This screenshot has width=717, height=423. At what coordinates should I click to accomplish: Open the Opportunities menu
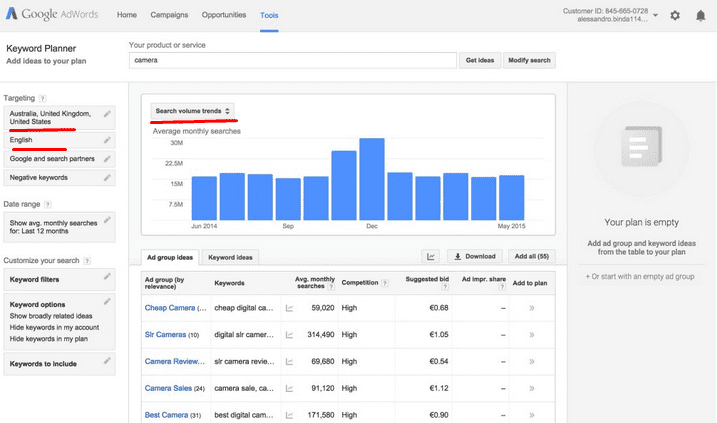click(224, 15)
